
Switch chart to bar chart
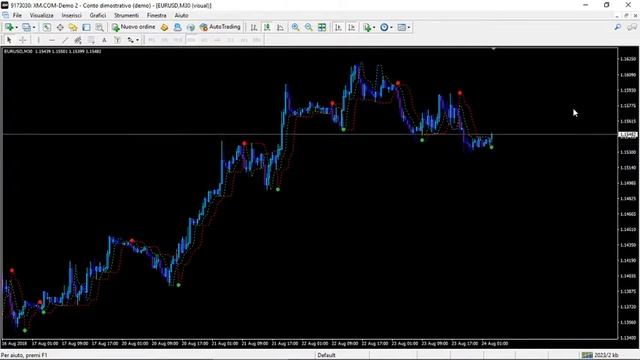point(254,27)
